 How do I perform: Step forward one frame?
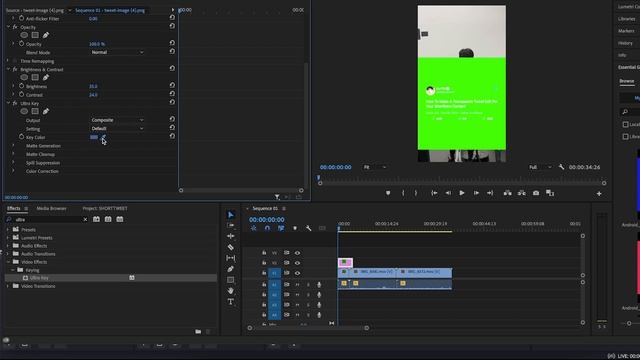[x=476, y=193]
